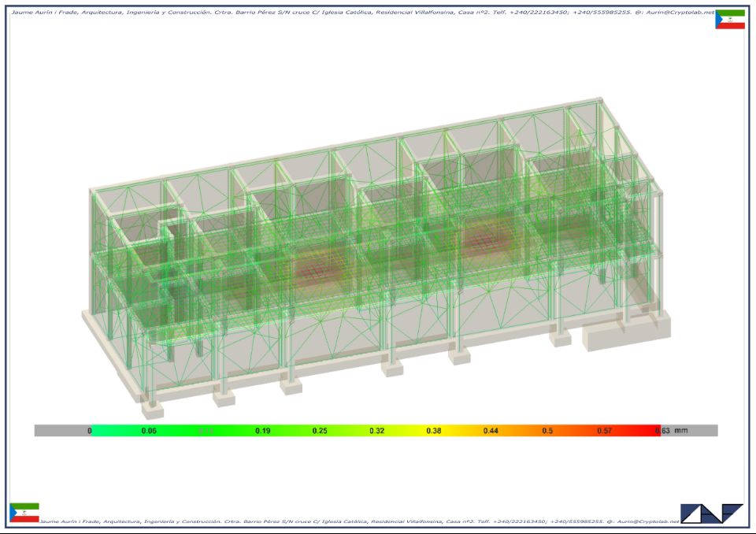This screenshot has width=756, height=534.
Task: Click the 0.63 maximum value on the scale
Action: 661,431
